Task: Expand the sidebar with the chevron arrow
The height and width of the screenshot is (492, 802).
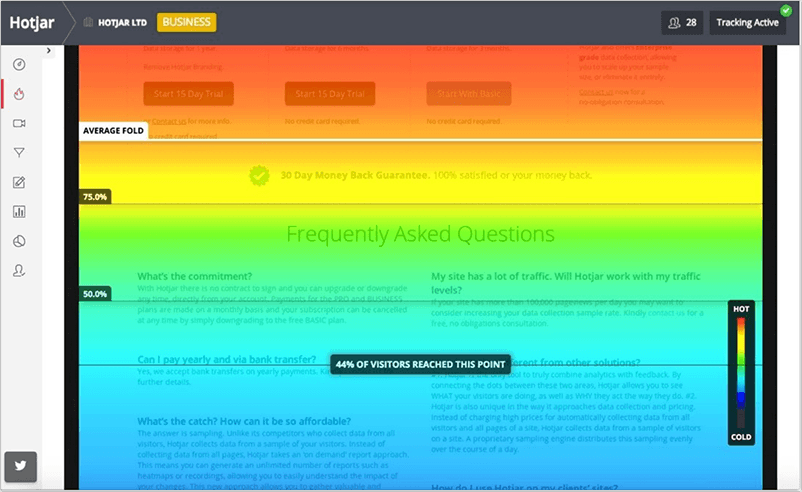Action: click(x=49, y=50)
